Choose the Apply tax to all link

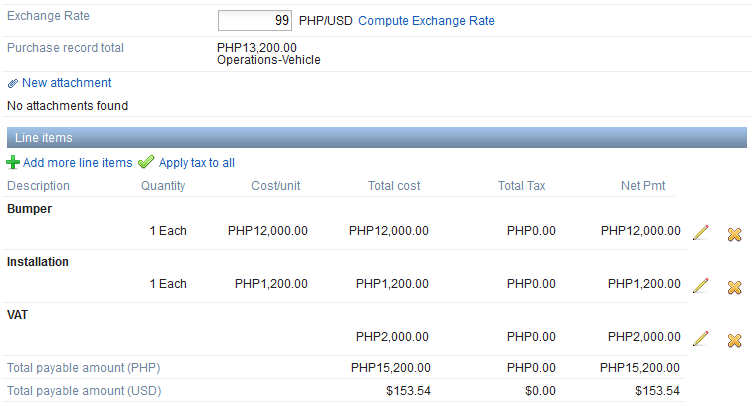(197, 162)
